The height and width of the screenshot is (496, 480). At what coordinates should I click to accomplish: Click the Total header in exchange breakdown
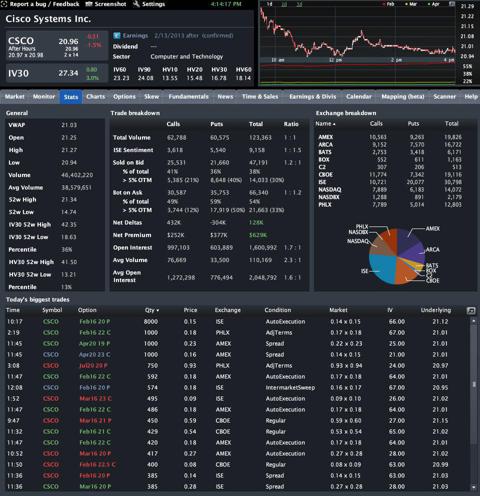452,124
